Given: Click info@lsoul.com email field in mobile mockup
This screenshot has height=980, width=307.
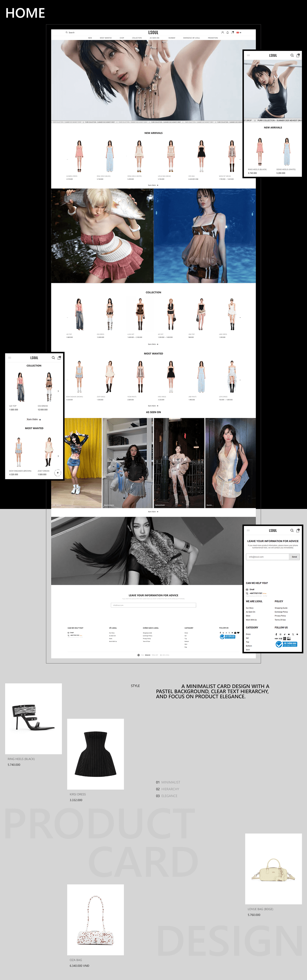Looking at the screenshot, I should click(267, 557).
